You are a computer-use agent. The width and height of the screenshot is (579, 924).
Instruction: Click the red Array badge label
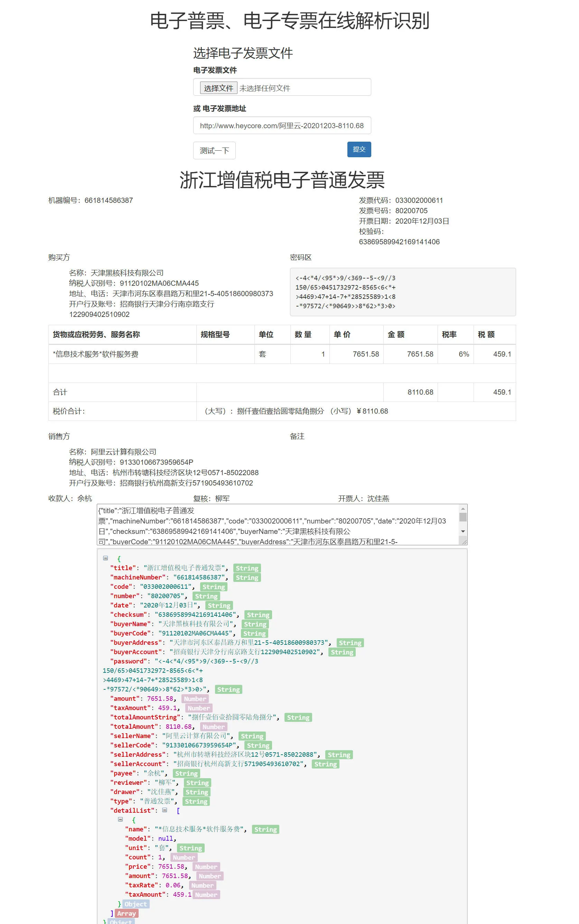[127, 913]
